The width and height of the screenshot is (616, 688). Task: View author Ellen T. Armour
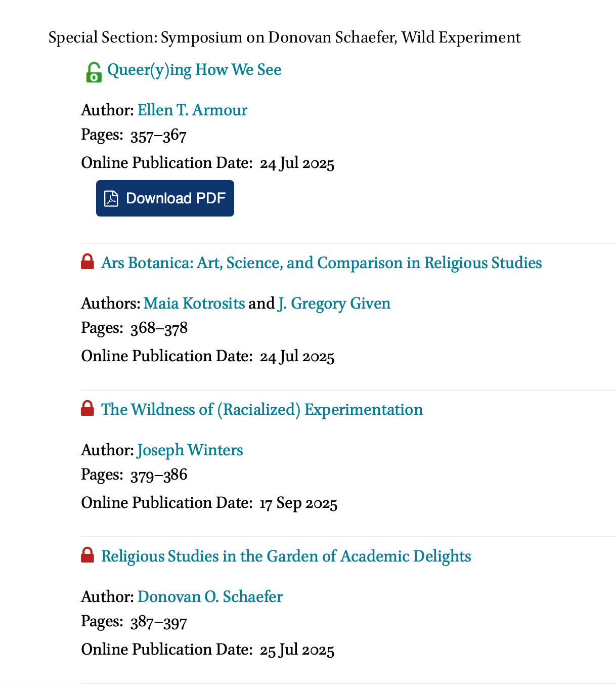[x=192, y=110]
